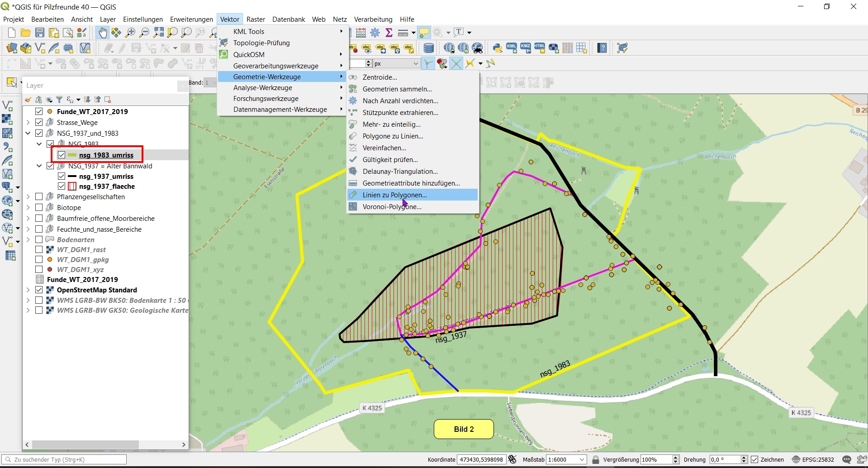The image size is (868, 468).
Task: Enable the Biotope layer checkbox
Action: [x=39, y=207]
